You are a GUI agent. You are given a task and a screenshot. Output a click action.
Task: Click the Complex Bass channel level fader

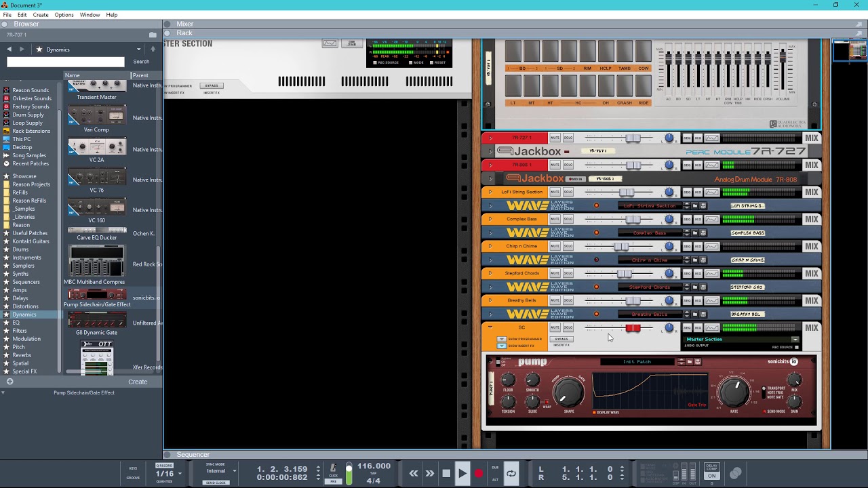click(633, 219)
